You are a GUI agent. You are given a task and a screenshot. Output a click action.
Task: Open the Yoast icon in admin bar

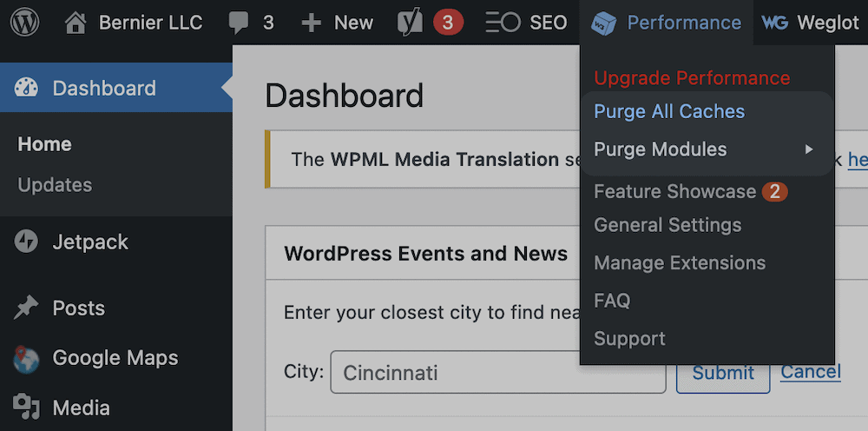click(410, 23)
